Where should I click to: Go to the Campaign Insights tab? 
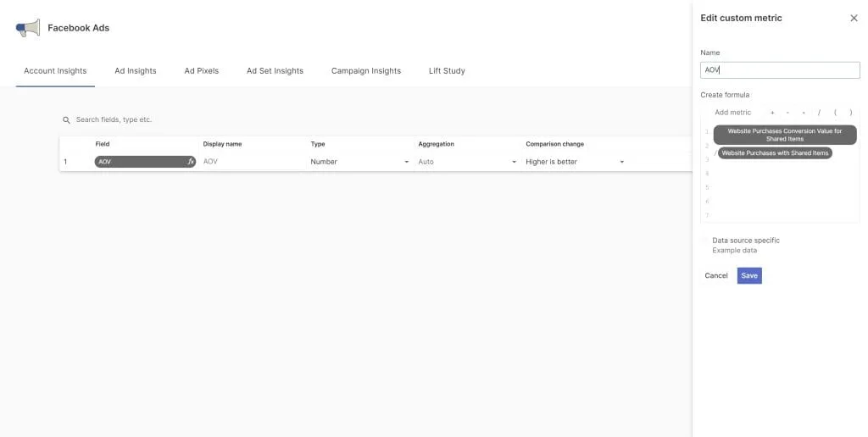[x=366, y=71]
